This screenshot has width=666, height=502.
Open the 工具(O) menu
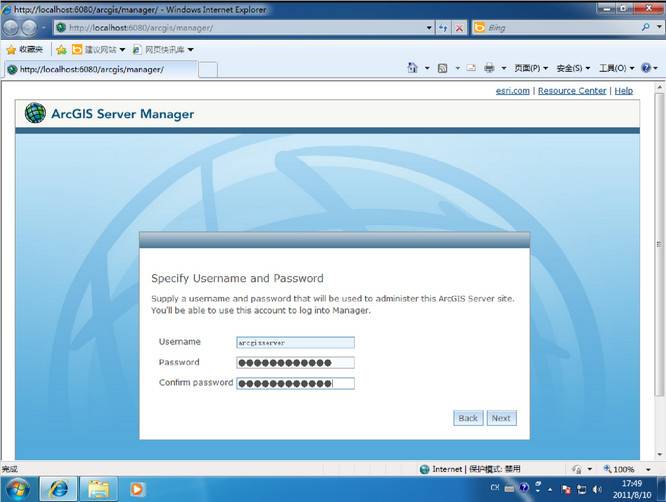coord(616,68)
